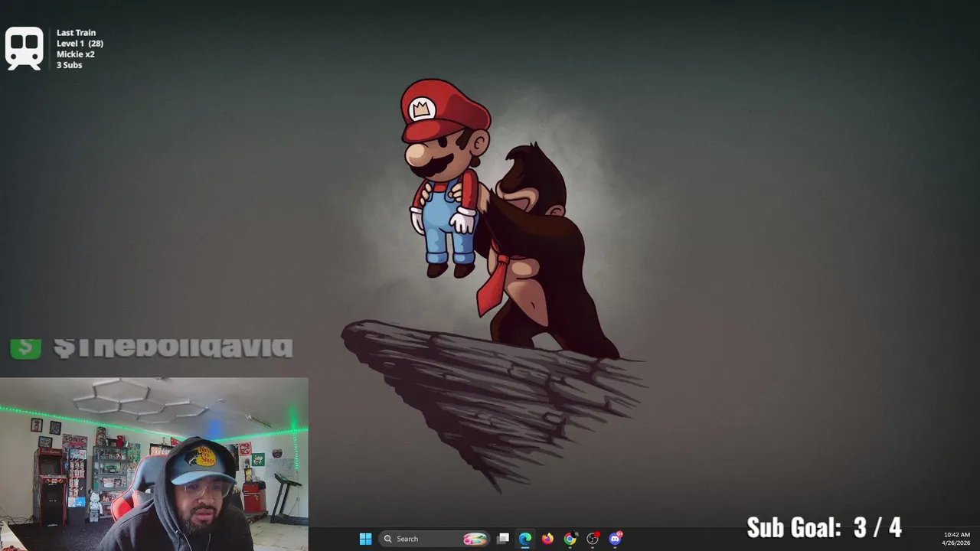Launch Microsoft Edge from the taskbar

525,539
